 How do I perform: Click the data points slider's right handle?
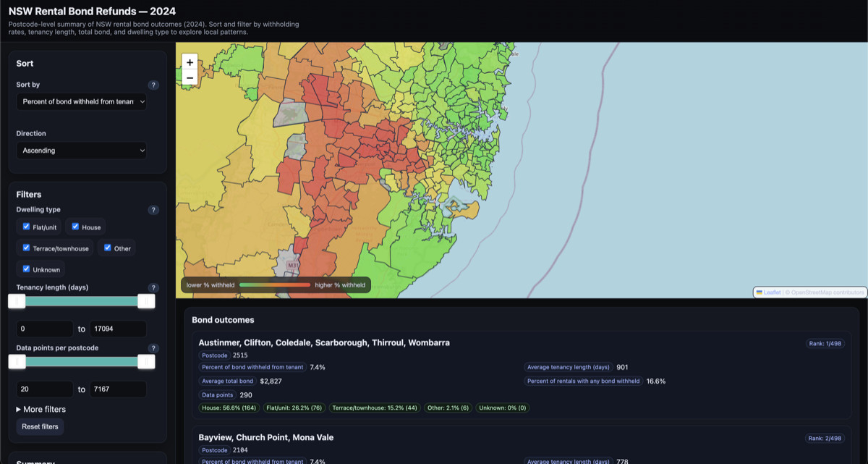[146, 362]
